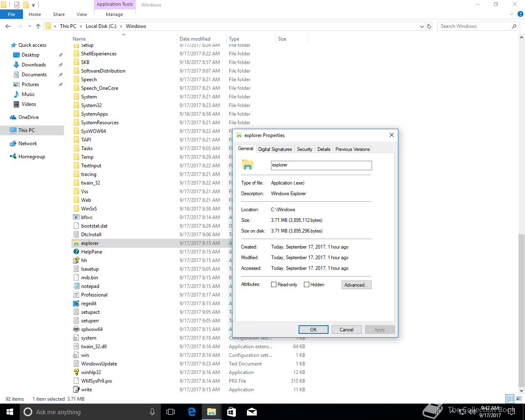The width and height of the screenshot is (525, 420).
Task: Click the search magnifier icon
Action: (x=514, y=26)
